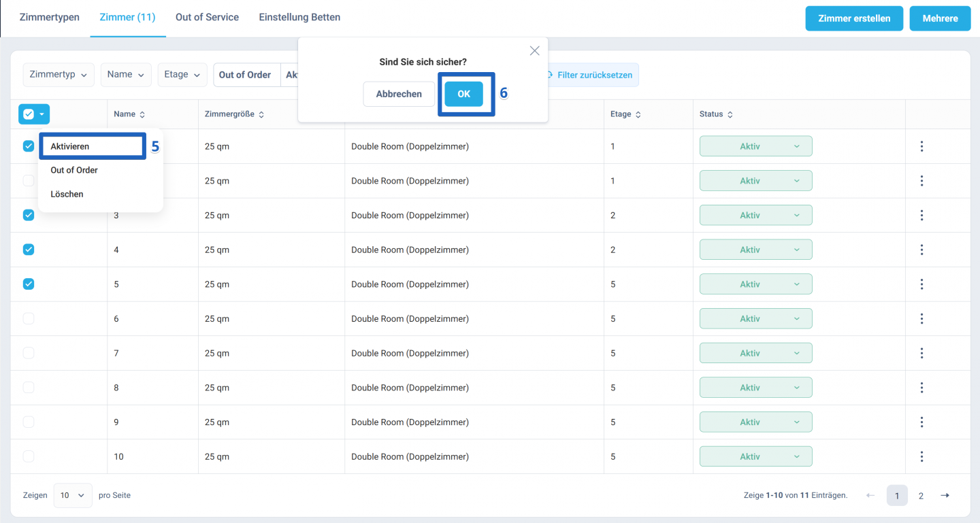
Task: Open the three-dot menu for room 6
Action: (x=921, y=319)
